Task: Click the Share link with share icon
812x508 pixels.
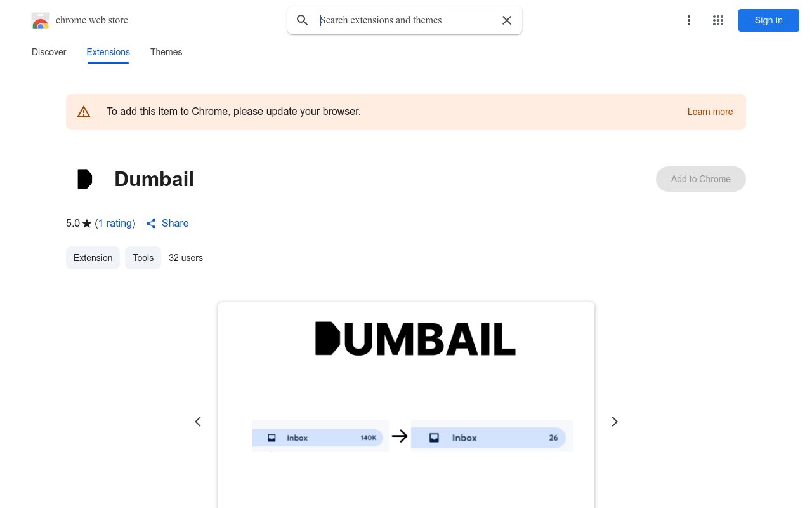Action: (x=167, y=223)
